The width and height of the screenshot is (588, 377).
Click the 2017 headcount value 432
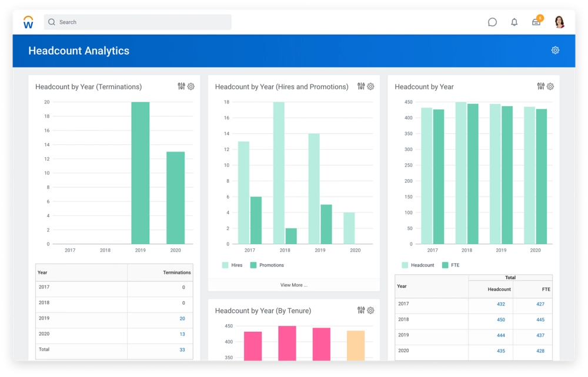coord(501,304)
